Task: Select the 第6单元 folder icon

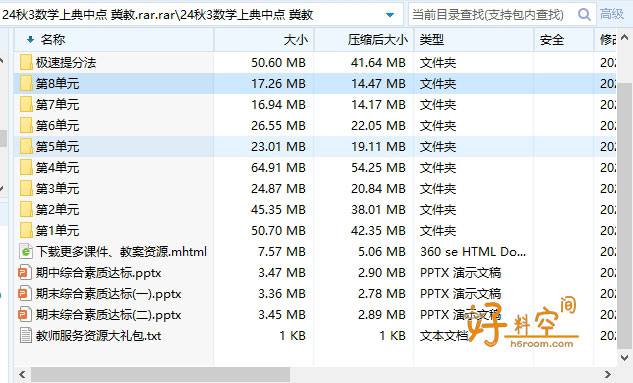Action: 26,126
